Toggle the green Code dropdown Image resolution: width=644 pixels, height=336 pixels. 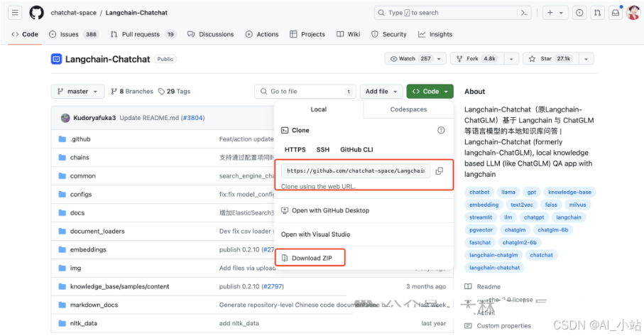[x=430, y=91]
